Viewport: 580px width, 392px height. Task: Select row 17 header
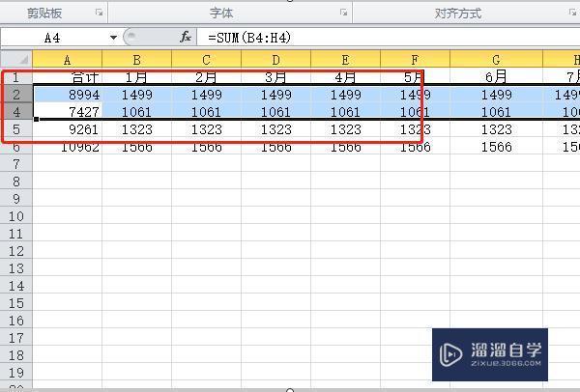coord(16,337)
